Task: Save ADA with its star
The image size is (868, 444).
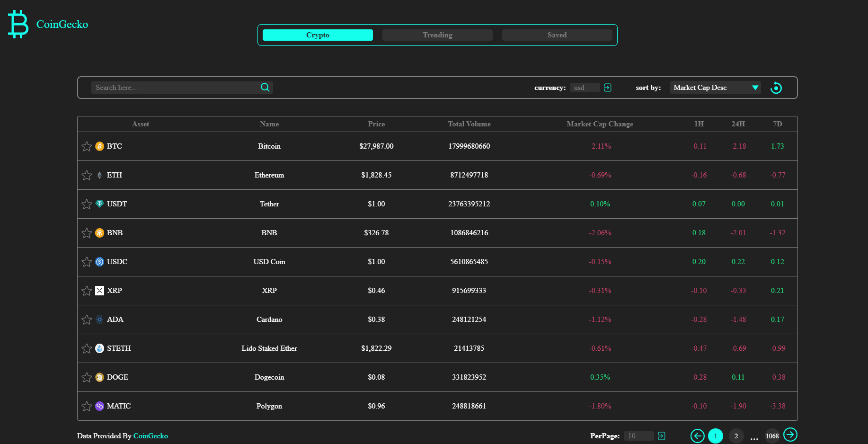Action: tap(87, 320)
